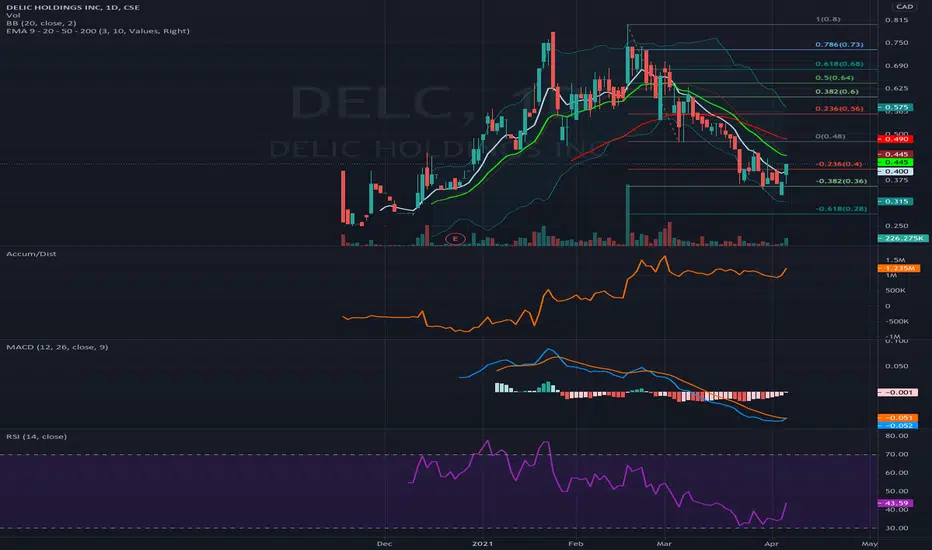
Task: Click Apr on the time axis
Action: click(772, 543)
